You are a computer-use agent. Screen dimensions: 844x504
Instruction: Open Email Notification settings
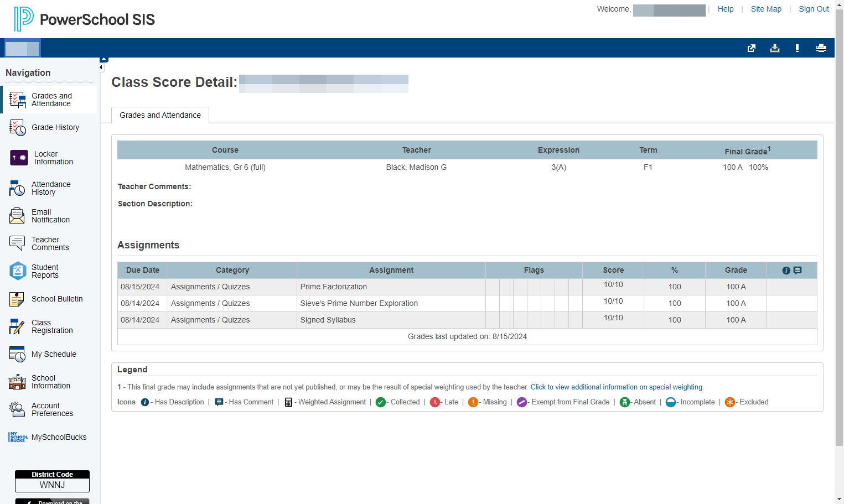tap(51, 216)
